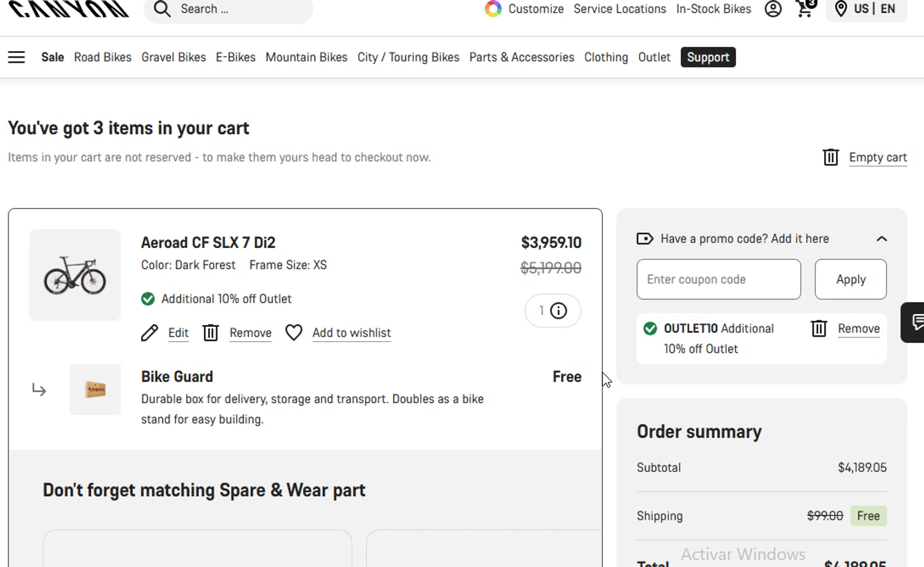
Task: Open the chat widget icon
Action: click(x=914, y=322)
